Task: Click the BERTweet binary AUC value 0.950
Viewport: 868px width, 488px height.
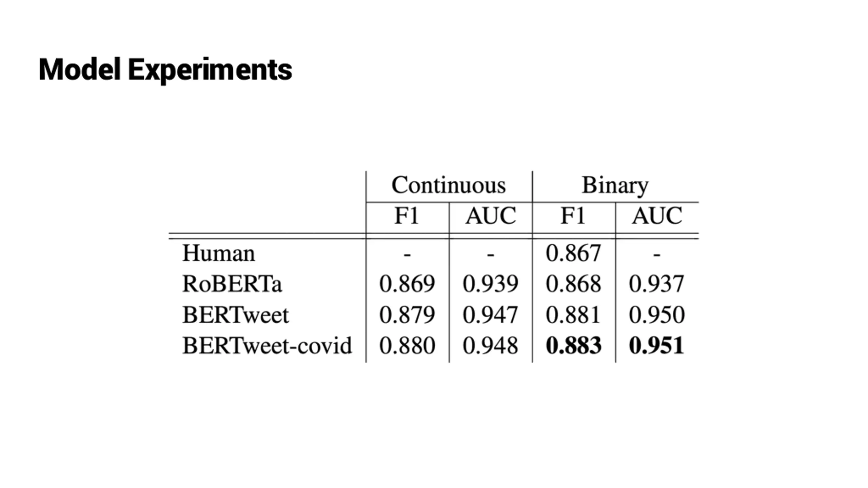Action: pos(657,315)
